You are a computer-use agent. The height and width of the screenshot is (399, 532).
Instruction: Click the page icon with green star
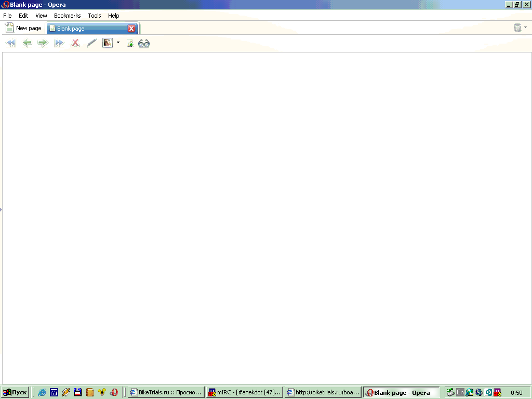[130, 43]
